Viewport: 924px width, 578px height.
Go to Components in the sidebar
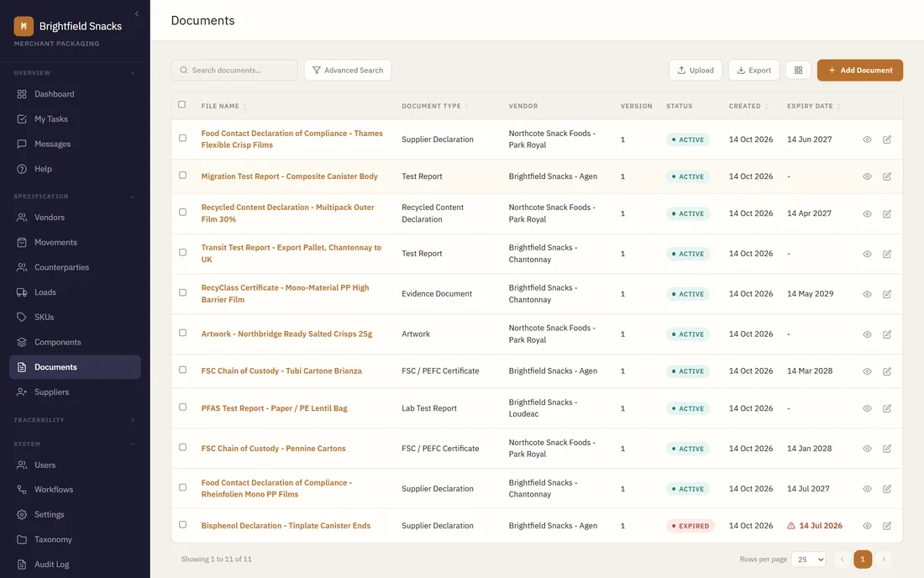(75, 342)
